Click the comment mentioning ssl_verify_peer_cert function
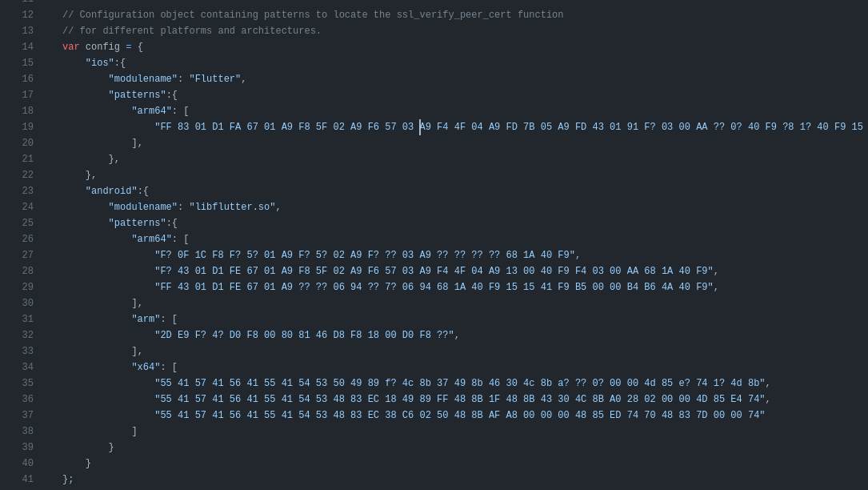 click(x=313, y=15)
